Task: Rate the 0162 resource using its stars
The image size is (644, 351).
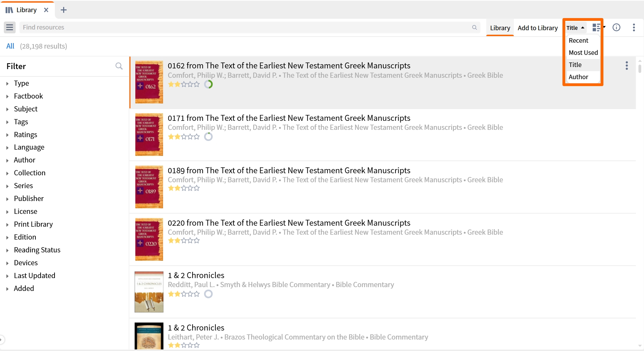Action: [x=184, y=84]
